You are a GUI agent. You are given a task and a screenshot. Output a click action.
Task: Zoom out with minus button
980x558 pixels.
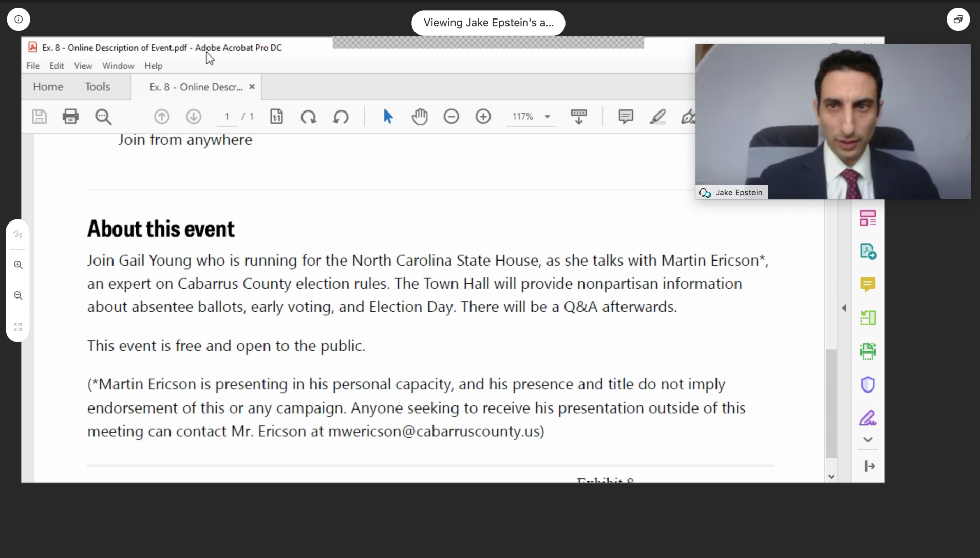[451, 117]
